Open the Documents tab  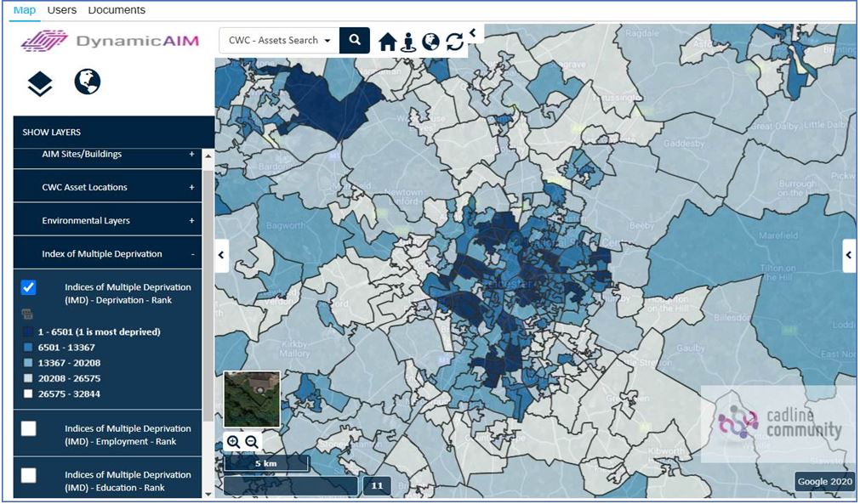point(117,10)
